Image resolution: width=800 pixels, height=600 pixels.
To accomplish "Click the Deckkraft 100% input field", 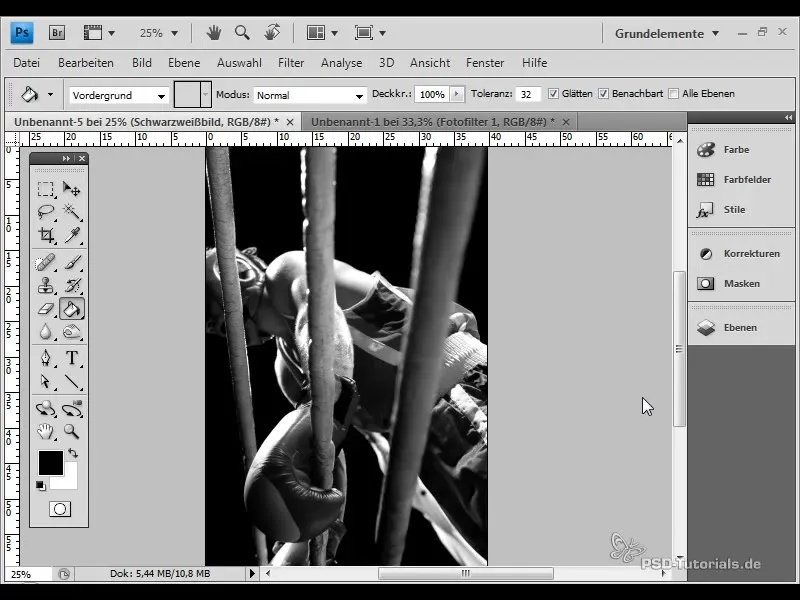I will [432, 94].
